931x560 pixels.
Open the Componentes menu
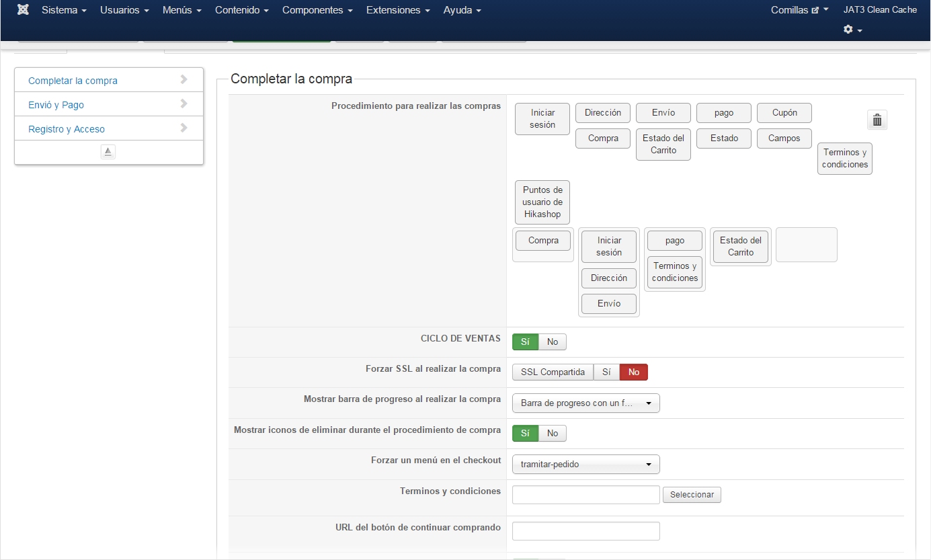coord(317,10)
